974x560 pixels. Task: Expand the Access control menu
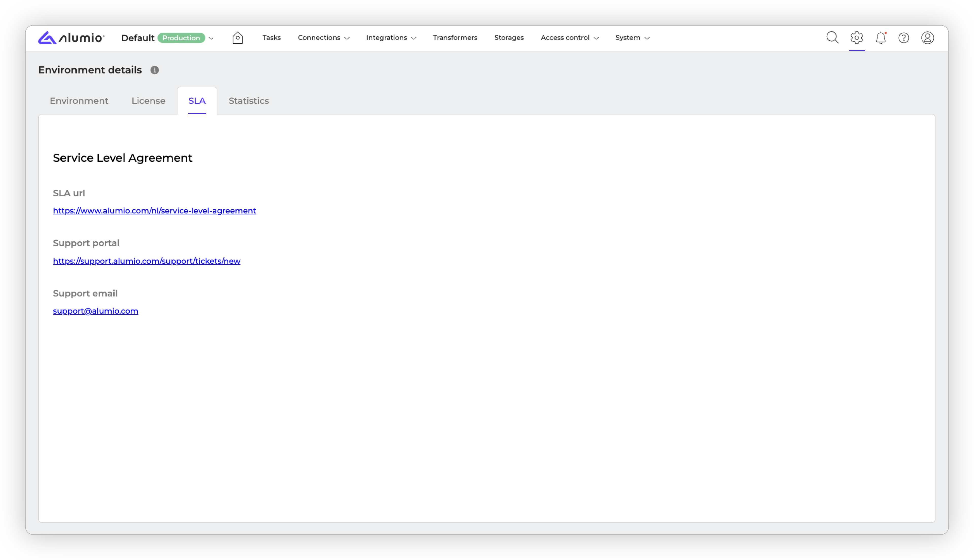coord(569,38)
